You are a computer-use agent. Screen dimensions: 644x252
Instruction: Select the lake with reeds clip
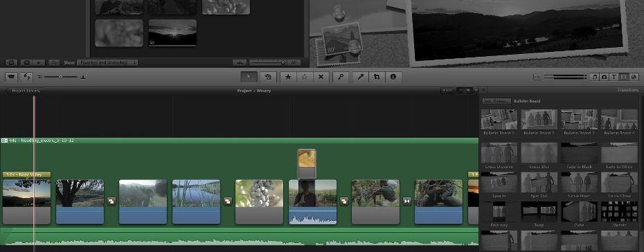point(197,202)
